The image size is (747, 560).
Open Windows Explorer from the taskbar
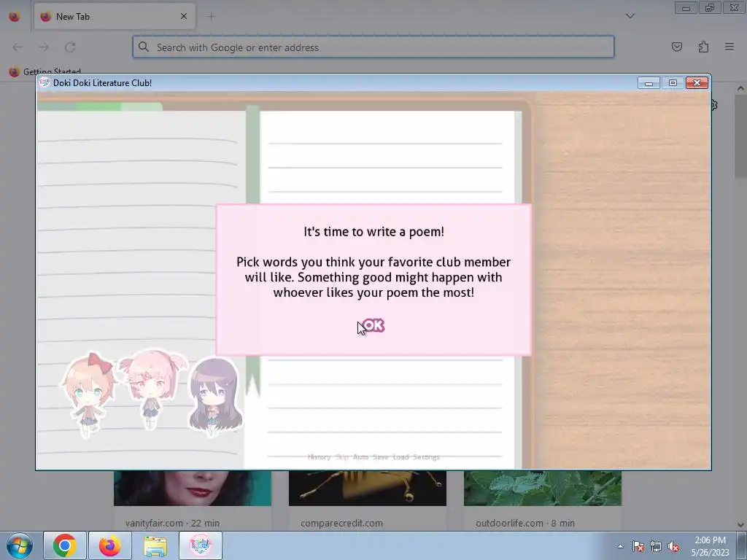pyautogui.click(x=155, y=545)
